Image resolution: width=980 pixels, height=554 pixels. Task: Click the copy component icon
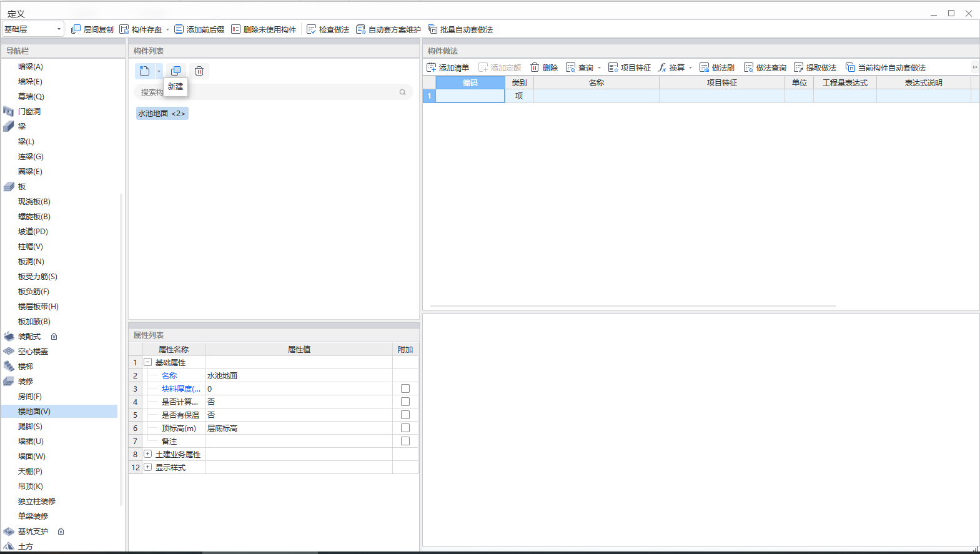(176, 71)
